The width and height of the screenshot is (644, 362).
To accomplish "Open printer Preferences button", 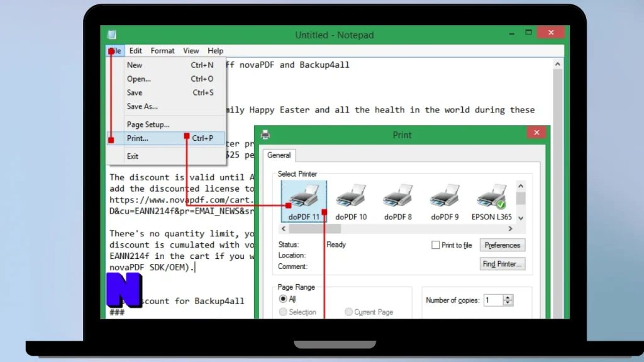I will click(x=502, y=245).
